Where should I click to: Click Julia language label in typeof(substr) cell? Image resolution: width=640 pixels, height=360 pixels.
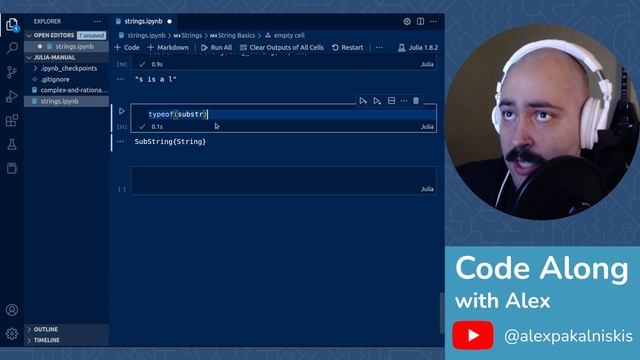(427, 127)
